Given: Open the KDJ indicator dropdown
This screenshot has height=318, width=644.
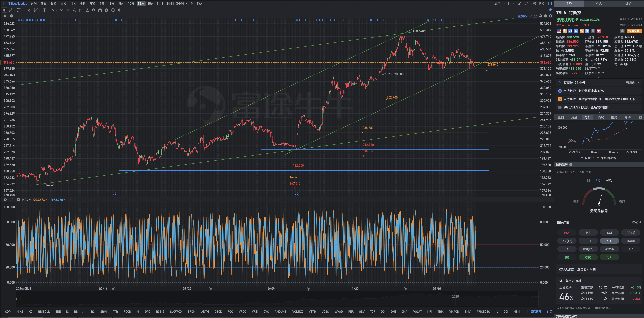Looking at the screenshot, I should pos(27,200).
